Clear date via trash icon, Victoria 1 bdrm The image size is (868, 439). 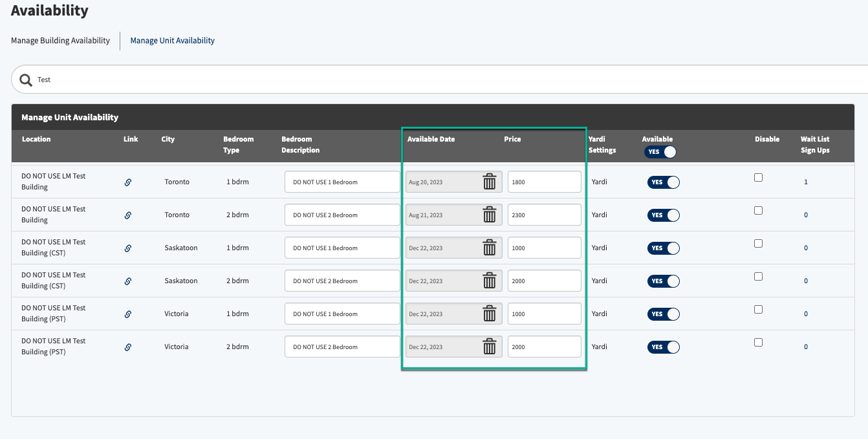(x=490, y=314)
